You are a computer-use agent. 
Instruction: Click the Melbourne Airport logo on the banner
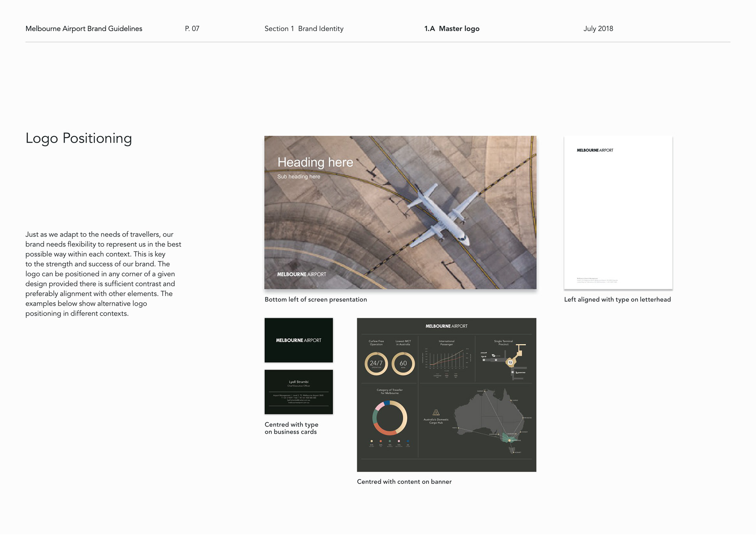point(447,326)
